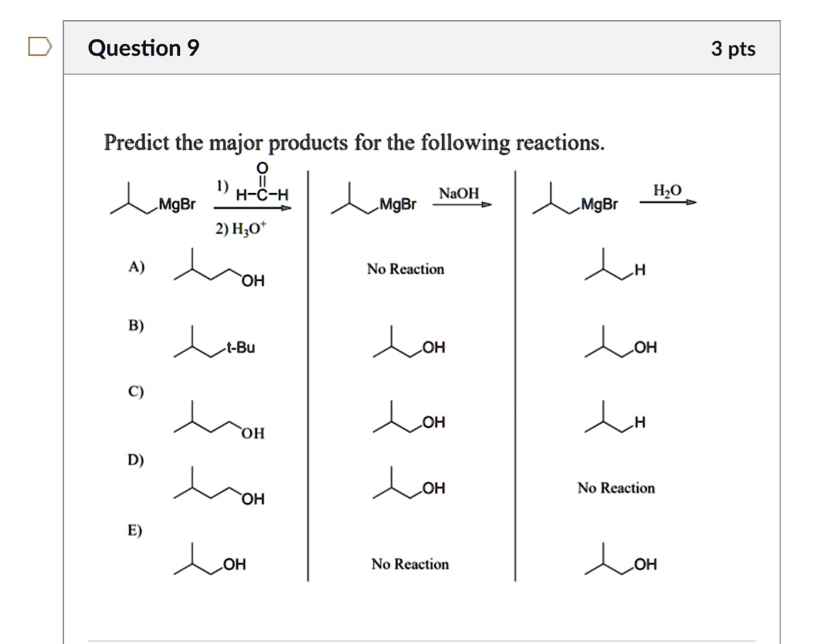The width and height of the screenshot is (820, 644).
Task: Click the Predict the major products prompt text
Action: tap(352, 143)
